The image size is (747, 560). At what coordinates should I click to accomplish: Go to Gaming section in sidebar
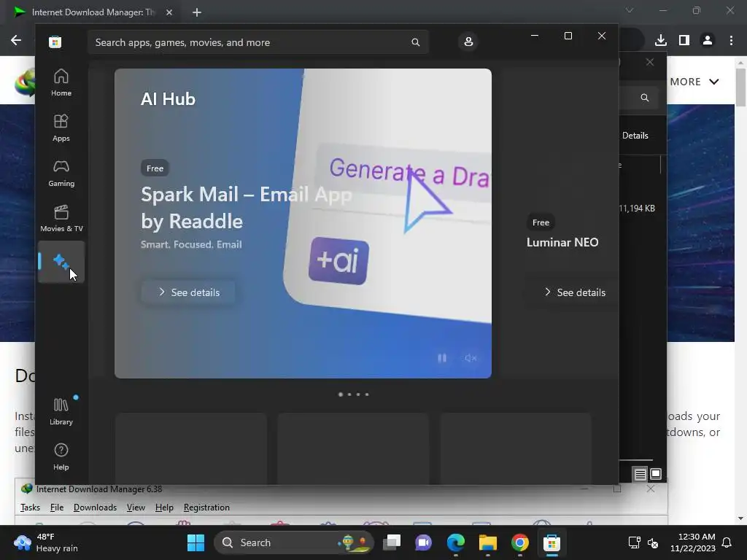pyautogui.click(x=61, y=173)
